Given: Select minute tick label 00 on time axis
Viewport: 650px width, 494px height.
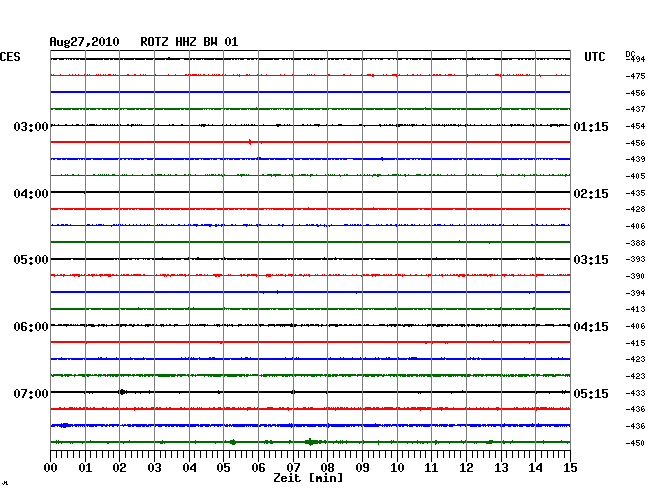Looking at the screenshot, I should [x=51, y=468].
